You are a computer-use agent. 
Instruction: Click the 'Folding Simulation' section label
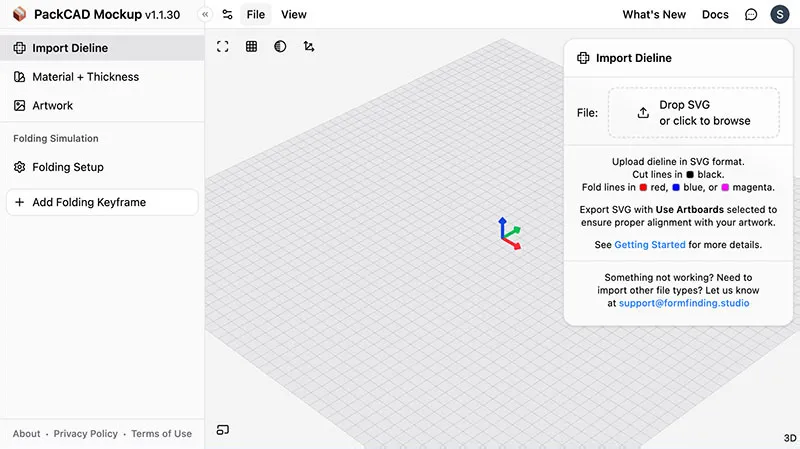[x=56, y=139]
